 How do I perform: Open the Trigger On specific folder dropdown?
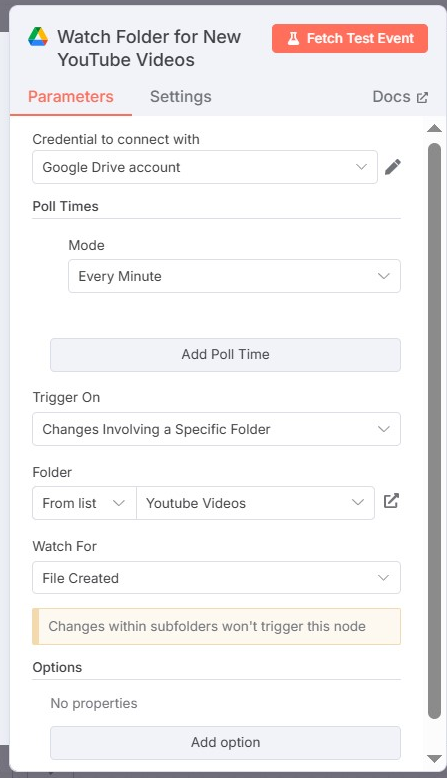tap(216, 429)
